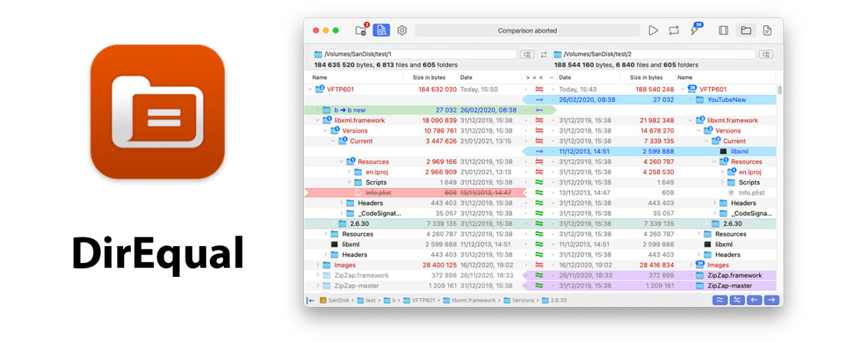This screenshot has height=342, width=868.
Task: Expand left Scripts folder
Action: point(349,182)
